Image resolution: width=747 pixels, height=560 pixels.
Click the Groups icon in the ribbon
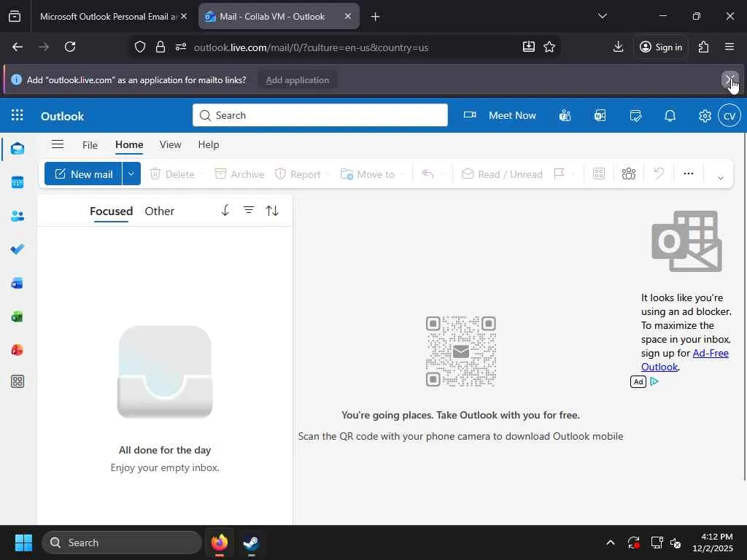click(629, 174)
